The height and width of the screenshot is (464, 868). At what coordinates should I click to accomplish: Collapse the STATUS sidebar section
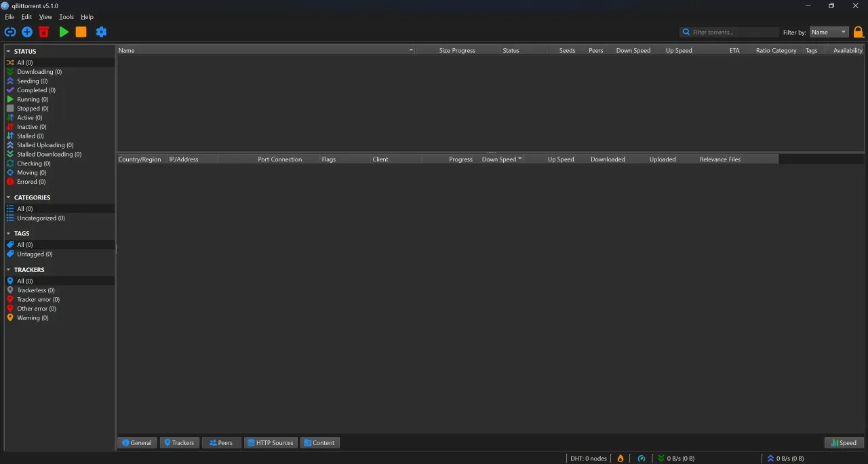pyautogui.click(x=8, y=52)
